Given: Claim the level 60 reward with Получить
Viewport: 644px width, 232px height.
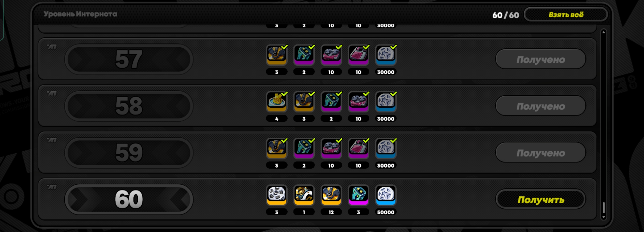Looking at the screenshot, I should pos(540,200).
